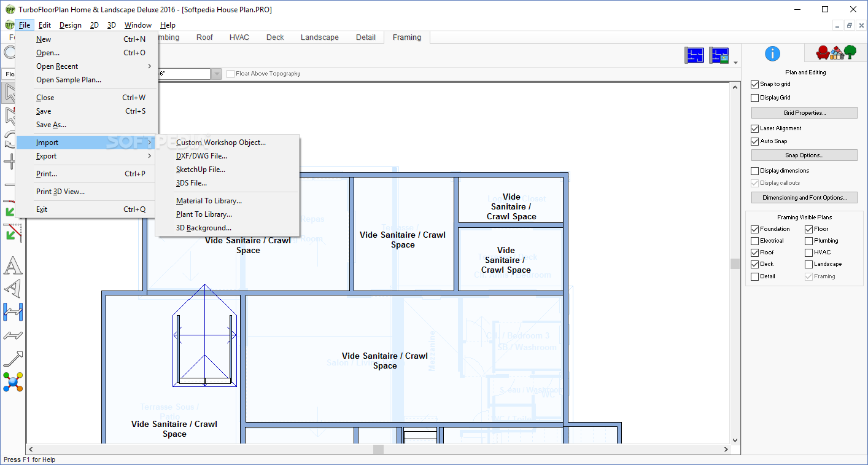The width and height of the screenshot is (868, 465).
Task: Pick the rotate tool with curved arrows
Action: (x=9, y=138)
